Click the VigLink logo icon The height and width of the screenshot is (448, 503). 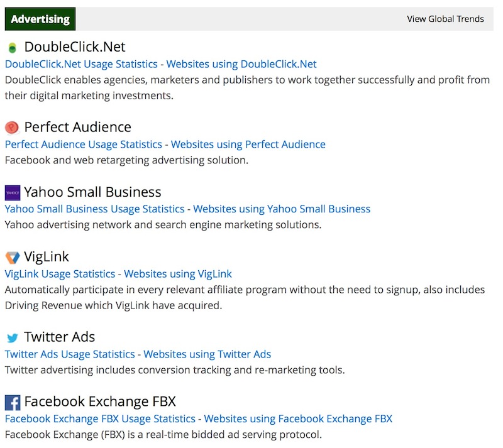pyautogui.click(x=13, y=258)
